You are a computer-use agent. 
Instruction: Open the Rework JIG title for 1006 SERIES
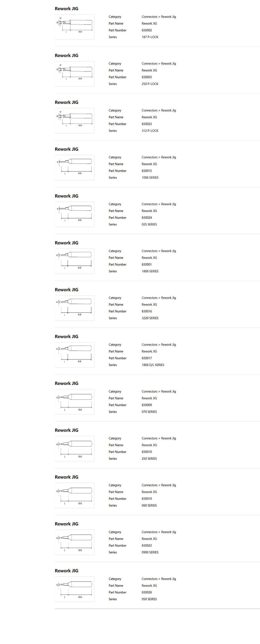67,149
